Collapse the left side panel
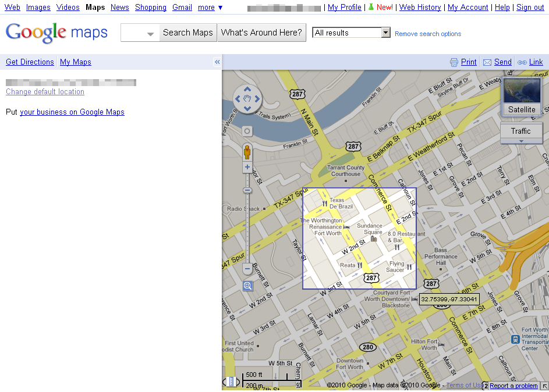549x392 pixels. click(217, 62)
